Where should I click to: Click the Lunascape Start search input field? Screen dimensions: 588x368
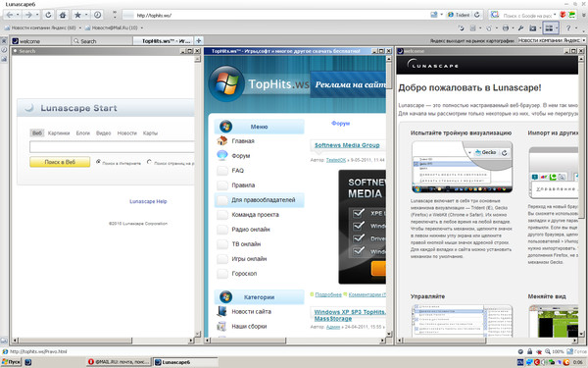click(112, 147)
